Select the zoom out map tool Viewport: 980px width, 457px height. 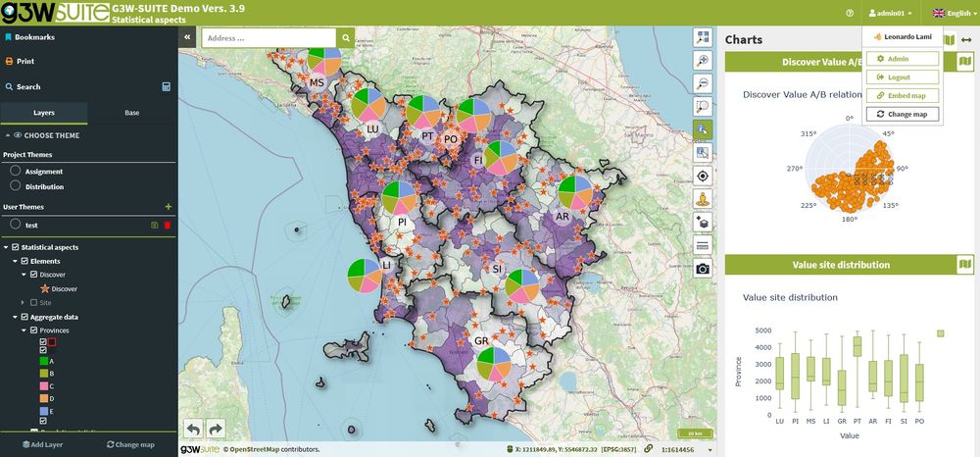[x=703, y=83]
